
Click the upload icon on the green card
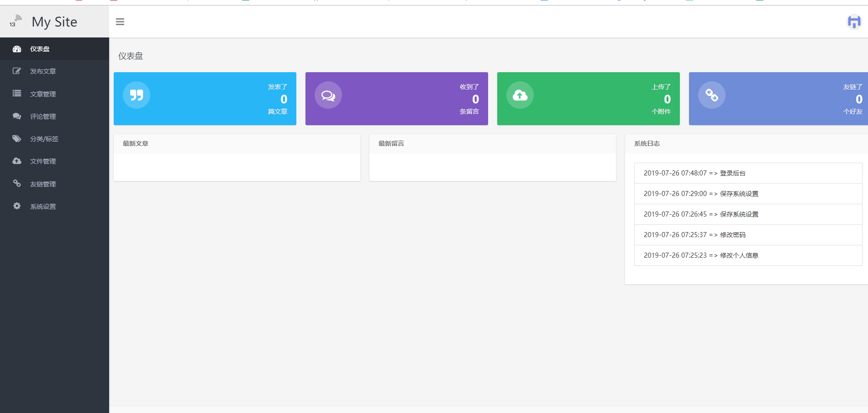tap(520, 95)
